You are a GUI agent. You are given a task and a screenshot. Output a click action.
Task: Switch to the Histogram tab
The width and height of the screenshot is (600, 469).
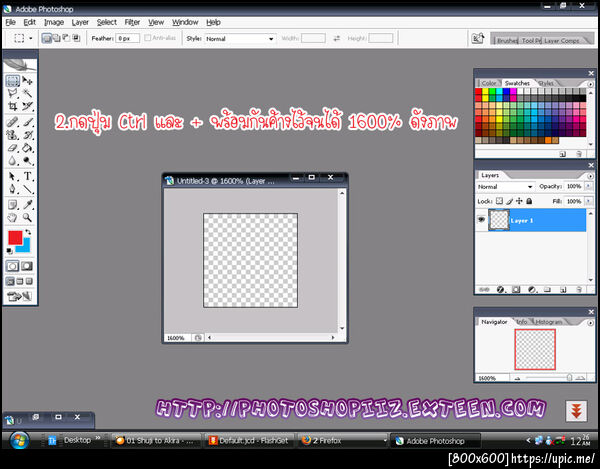(549, 322)
